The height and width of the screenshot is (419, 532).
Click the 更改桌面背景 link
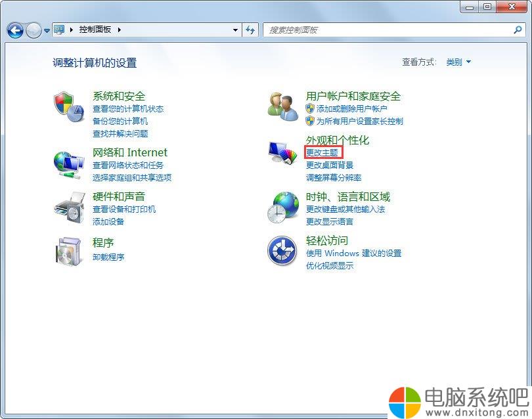(x=330, y=165)
